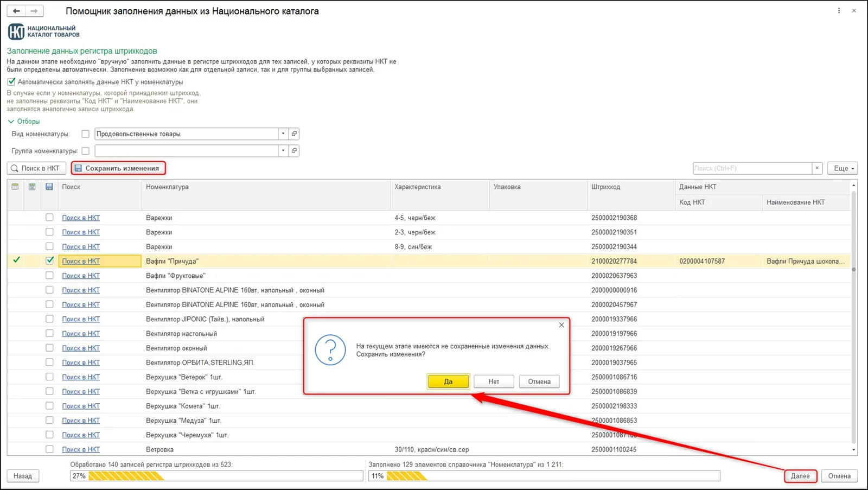Decline saving with the Нет button
This screenshot has width=868, height=490.
tap(494, 381)
